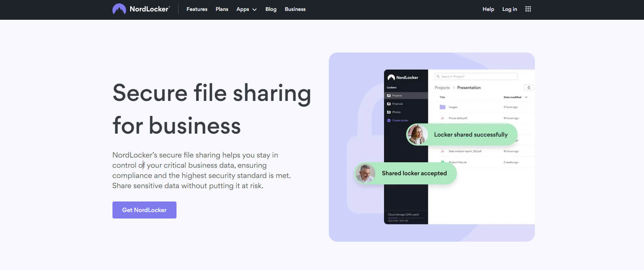Open the Features page
This screenshot has width=644, height=270.
[197, 9]
